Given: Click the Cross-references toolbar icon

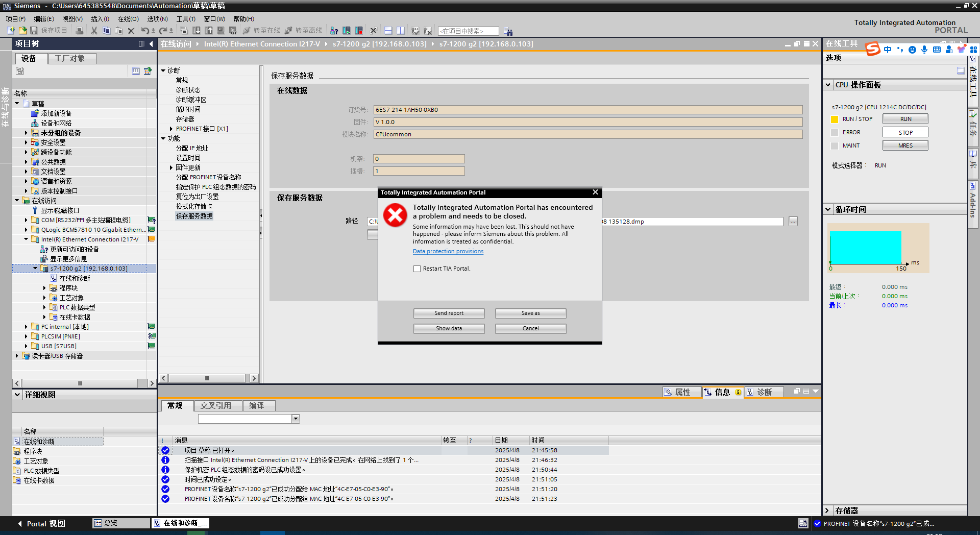Looking at the screenshot, I should [x=374, y=31].
